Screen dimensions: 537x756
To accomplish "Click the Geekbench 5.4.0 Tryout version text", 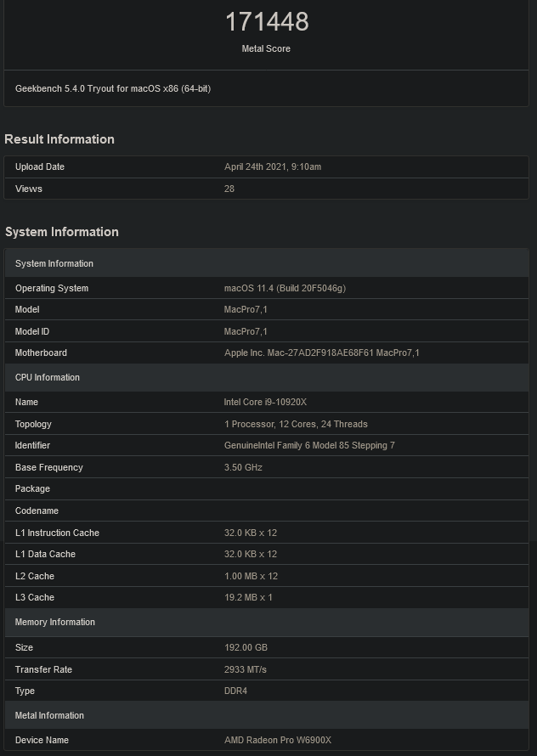I will (113, 88).
